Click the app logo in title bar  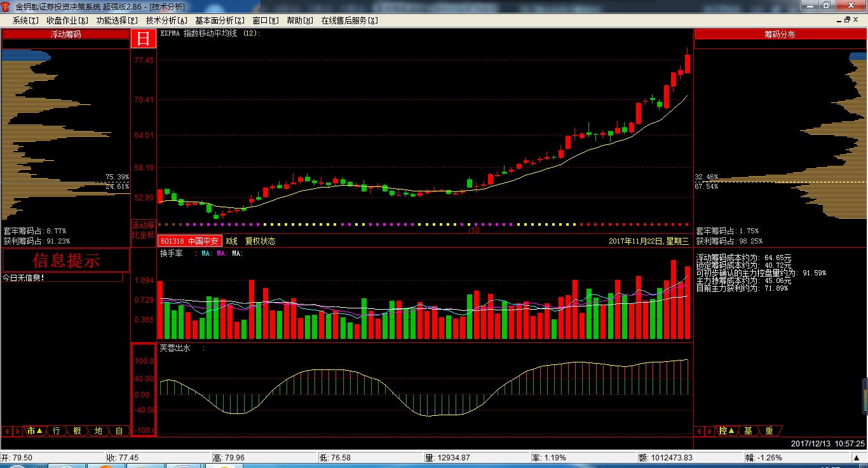6,6
